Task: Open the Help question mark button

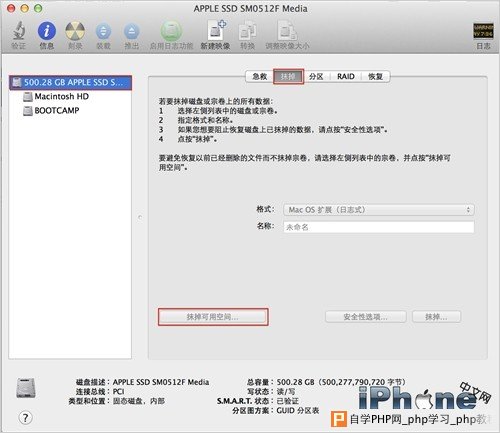Action: 26,417
